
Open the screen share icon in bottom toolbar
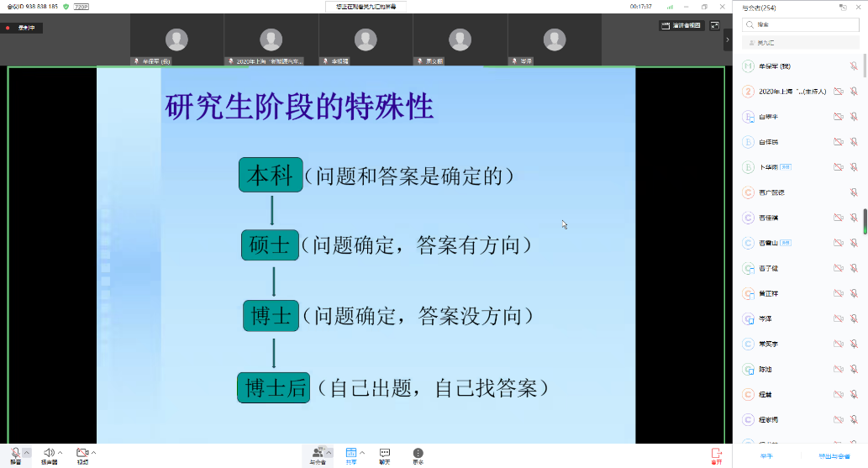click(351, 453)
